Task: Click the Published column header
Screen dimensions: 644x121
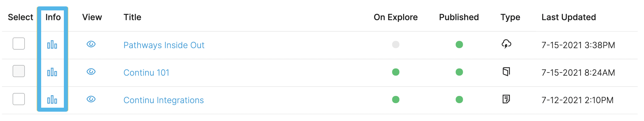Action: 459,17
